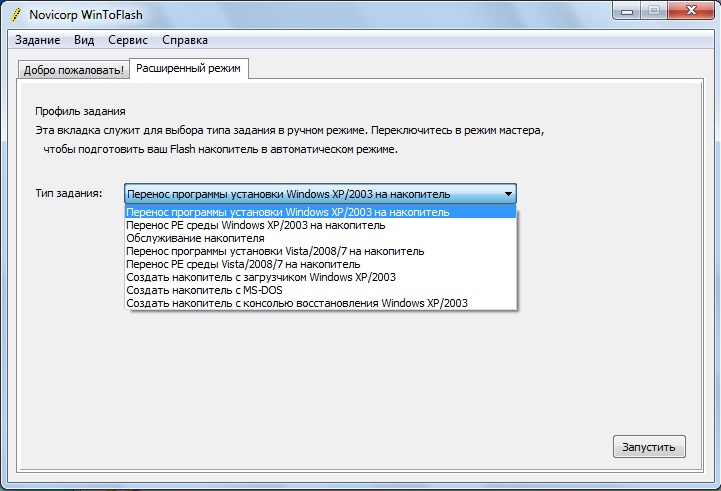Viewport: 721px width, 491px height.
Task: Select Создать накопитель с загрузчиком Windows XP/2003
Action: tap(320, 277)
